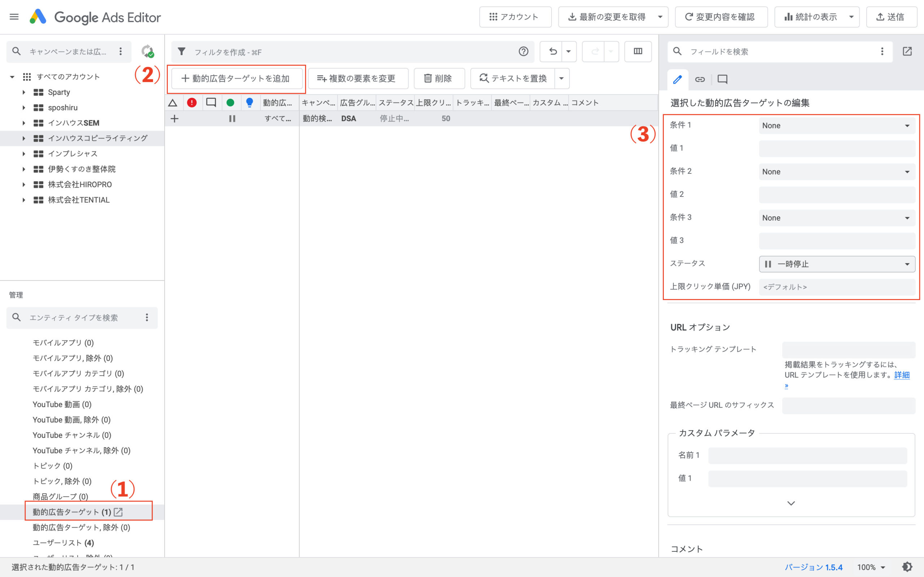Click the link icon in the edit panel
924x577 pixels.
click(700, 79)
